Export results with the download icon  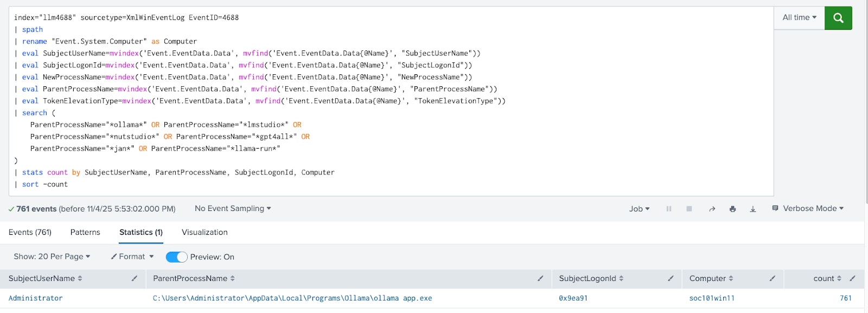pos(753,209)
